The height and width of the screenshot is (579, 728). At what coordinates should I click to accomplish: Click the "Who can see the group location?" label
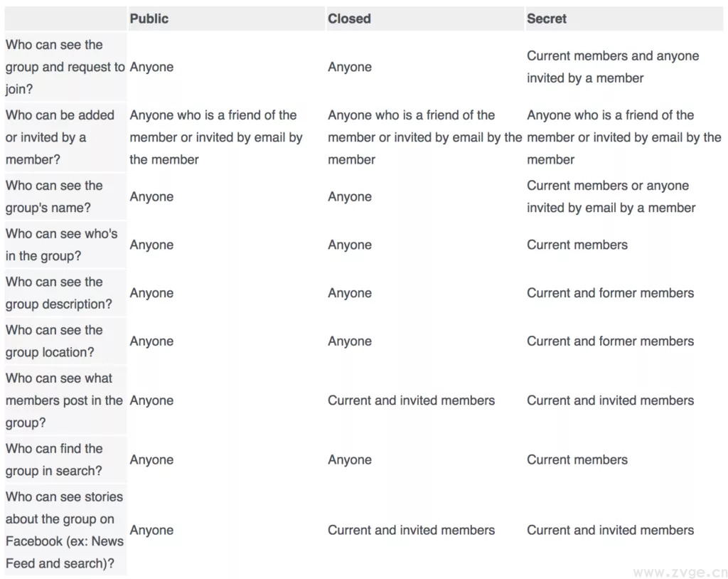(x=54, y=341)
